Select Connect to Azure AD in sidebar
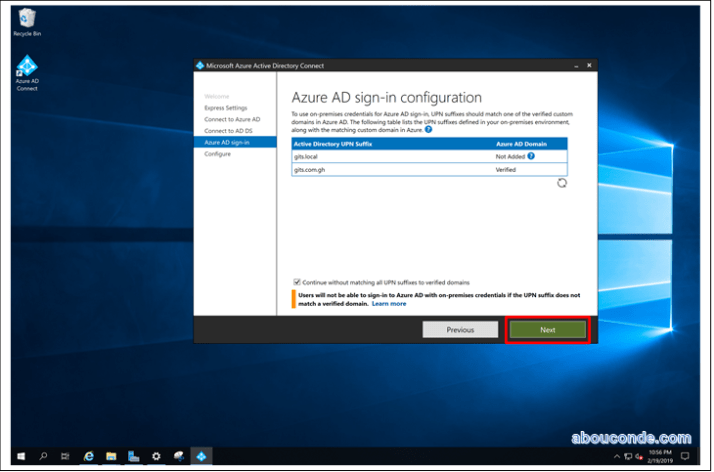 click(x=232, y=119)
